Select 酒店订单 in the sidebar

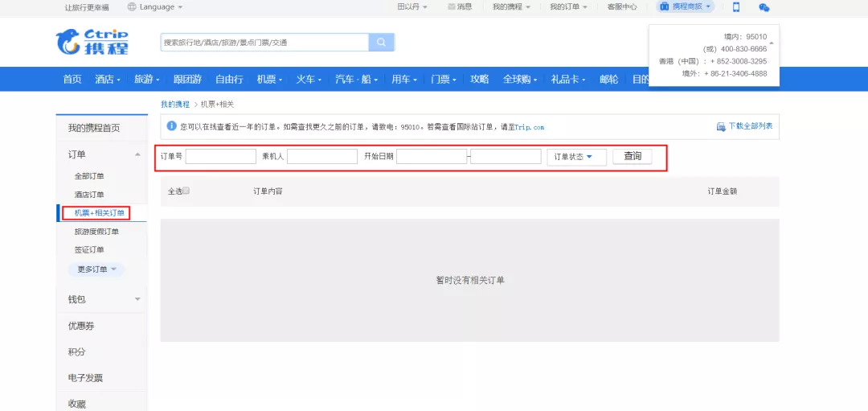click(x=89, y=195)
